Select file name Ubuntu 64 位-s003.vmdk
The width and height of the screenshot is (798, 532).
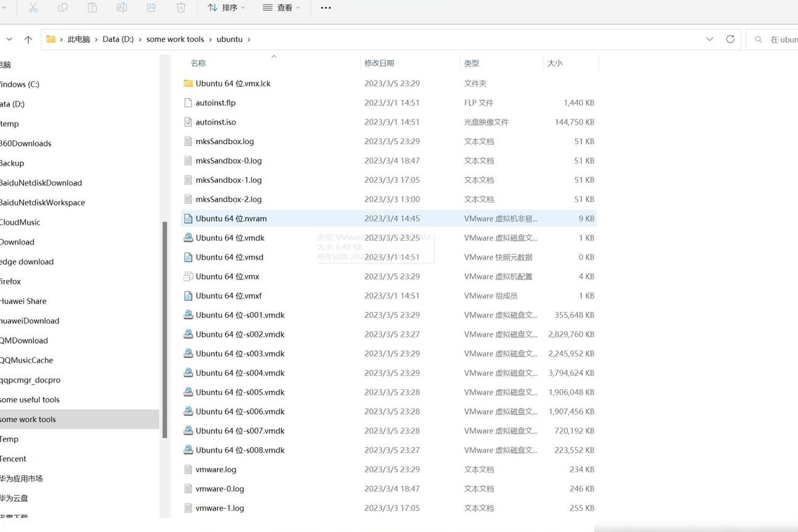(240, 353)
